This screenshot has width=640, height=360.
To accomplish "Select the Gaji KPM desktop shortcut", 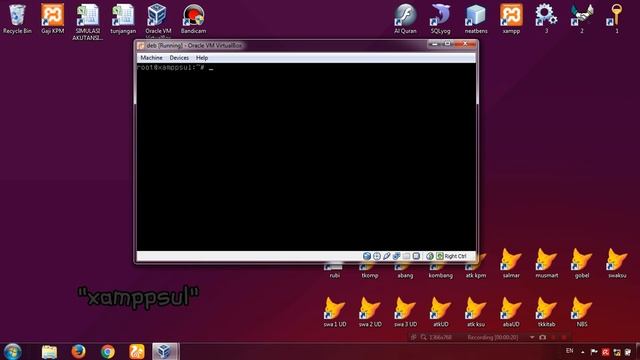I will pos(52,19).
